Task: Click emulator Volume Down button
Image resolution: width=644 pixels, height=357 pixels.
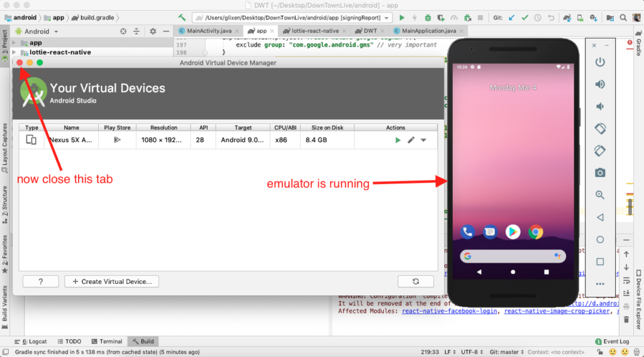Action: (600, 106)
